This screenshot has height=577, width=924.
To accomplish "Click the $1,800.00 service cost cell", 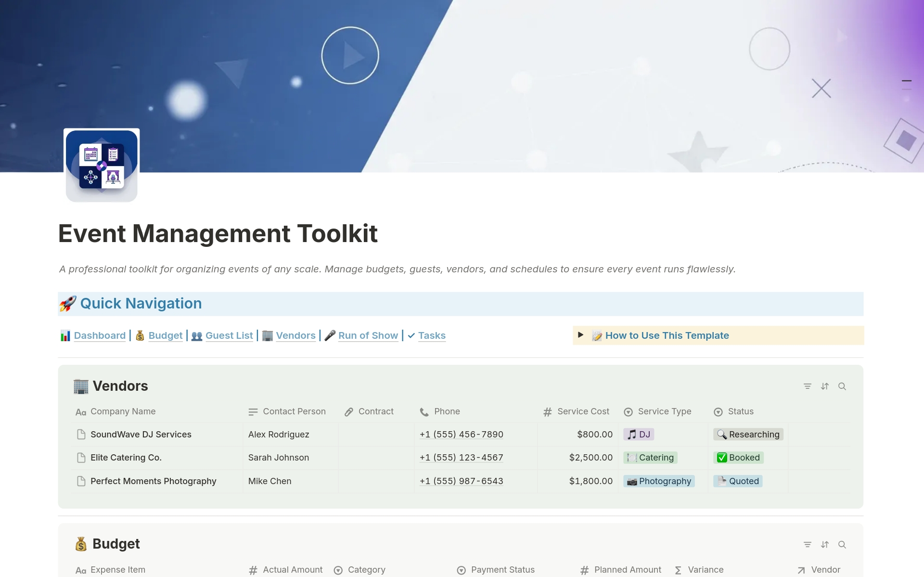I will [577, 481].
